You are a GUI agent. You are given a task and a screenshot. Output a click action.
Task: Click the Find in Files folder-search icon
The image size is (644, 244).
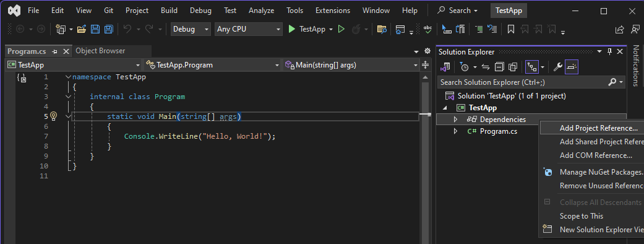[x=382, y=29]
